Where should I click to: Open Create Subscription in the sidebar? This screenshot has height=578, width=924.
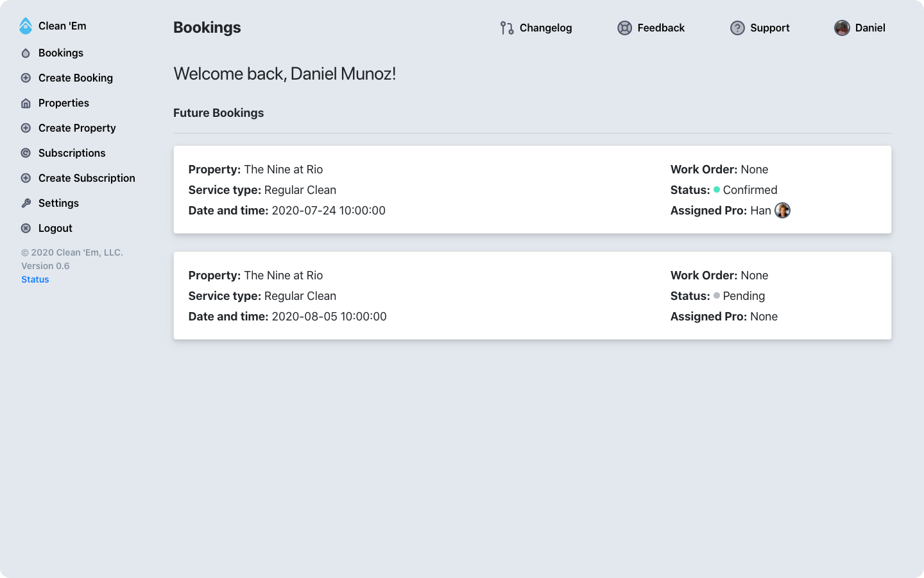87,178
